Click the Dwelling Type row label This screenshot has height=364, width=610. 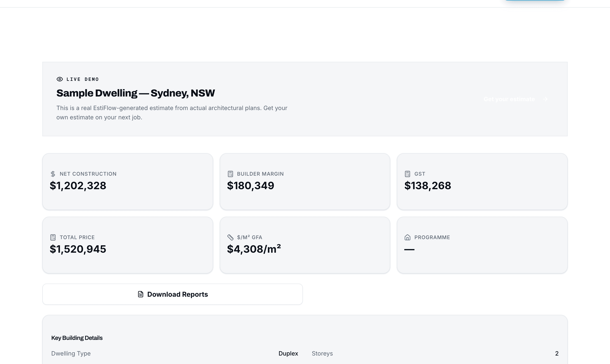pyautogui.click(x=71, y=353)
